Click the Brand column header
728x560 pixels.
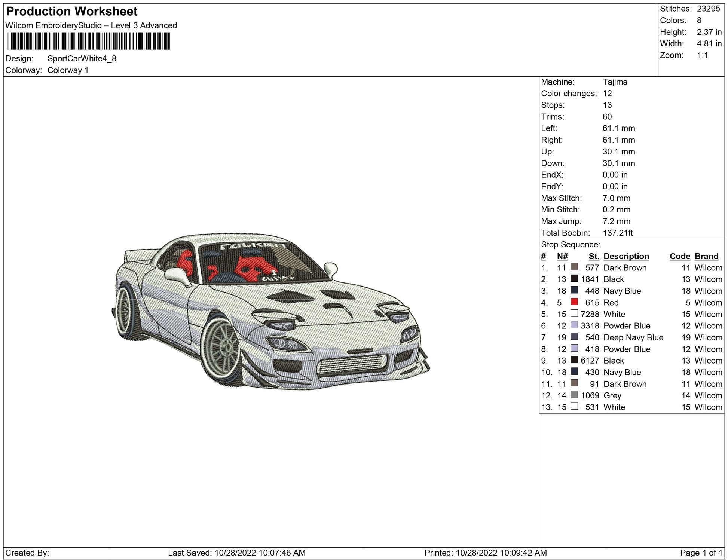(x=706, y=256)
